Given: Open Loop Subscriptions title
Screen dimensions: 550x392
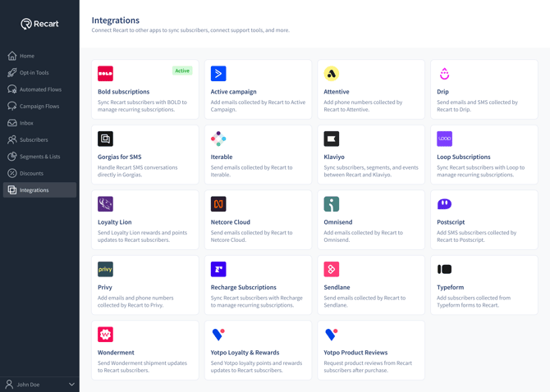Looking at the screenshot, I should (464, 157).
